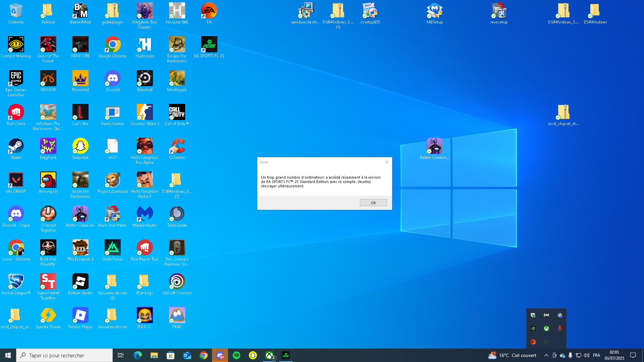This screenshot has width=644, height=362.
Task: Select the Project Zomboid icon
Action: pyautogui.click(x=112, y=183)
